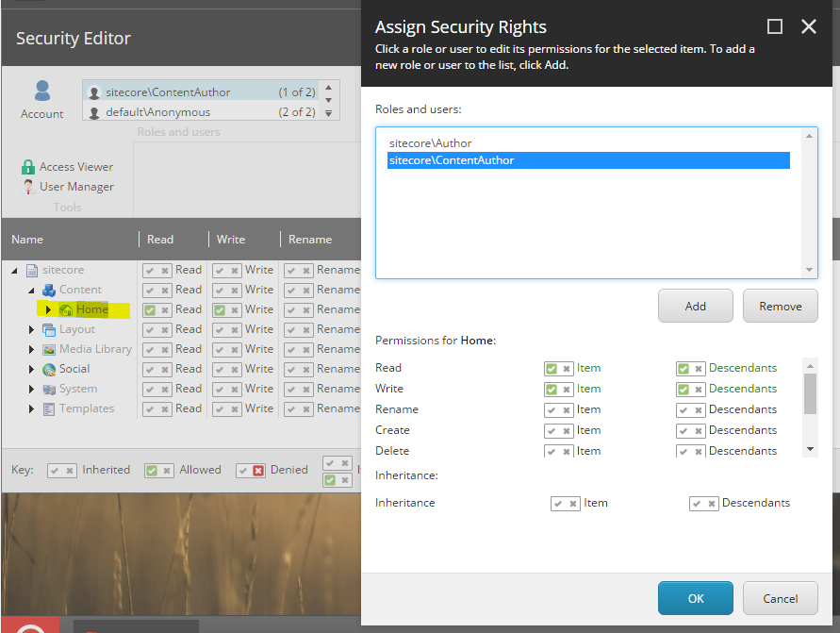The height and width of the screenshot is (633, 840).
Task: Select the Templates tree item
Action: tap(87, 408)
